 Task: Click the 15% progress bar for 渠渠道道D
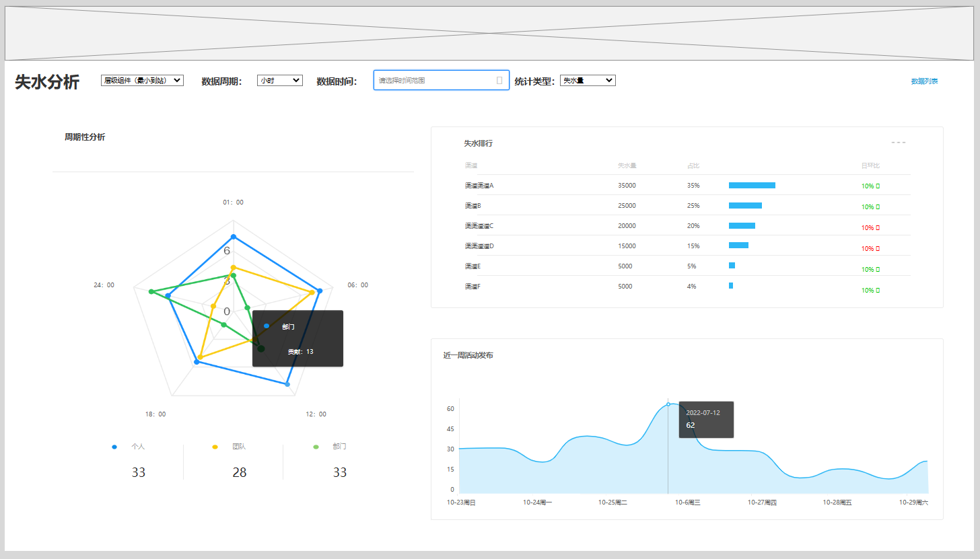tap(738, 246)
